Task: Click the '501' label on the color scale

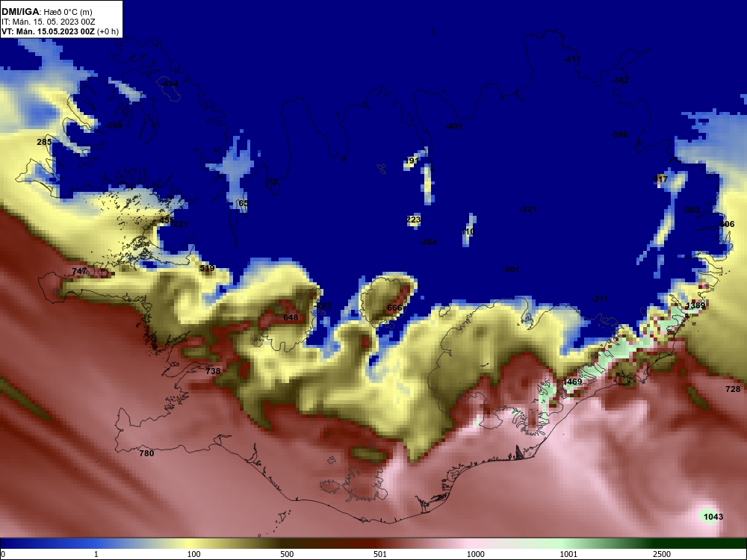Action: pyautogui.click(x=380, y=554)
